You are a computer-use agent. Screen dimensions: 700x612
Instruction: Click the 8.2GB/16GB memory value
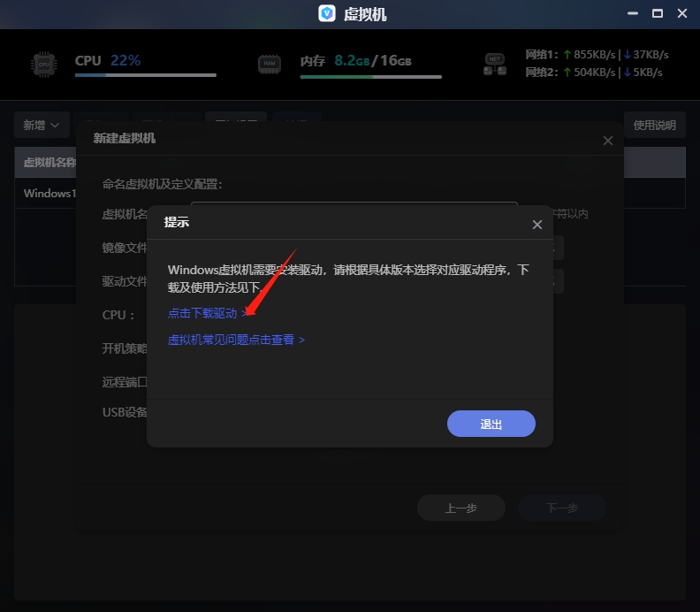pos(373,60)
